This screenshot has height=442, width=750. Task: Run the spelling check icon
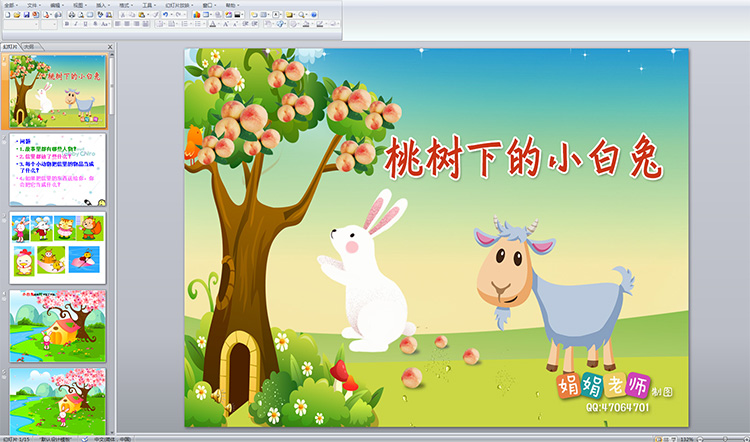[x=100, y=15]
